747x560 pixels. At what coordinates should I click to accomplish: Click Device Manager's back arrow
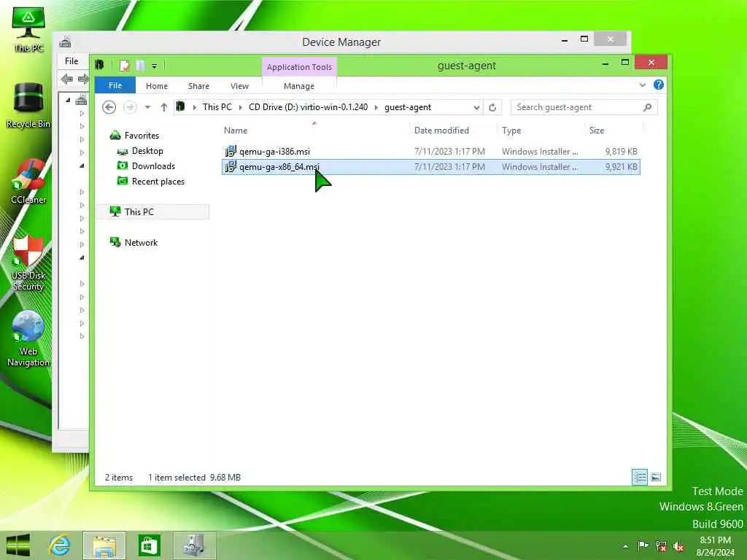66,79
